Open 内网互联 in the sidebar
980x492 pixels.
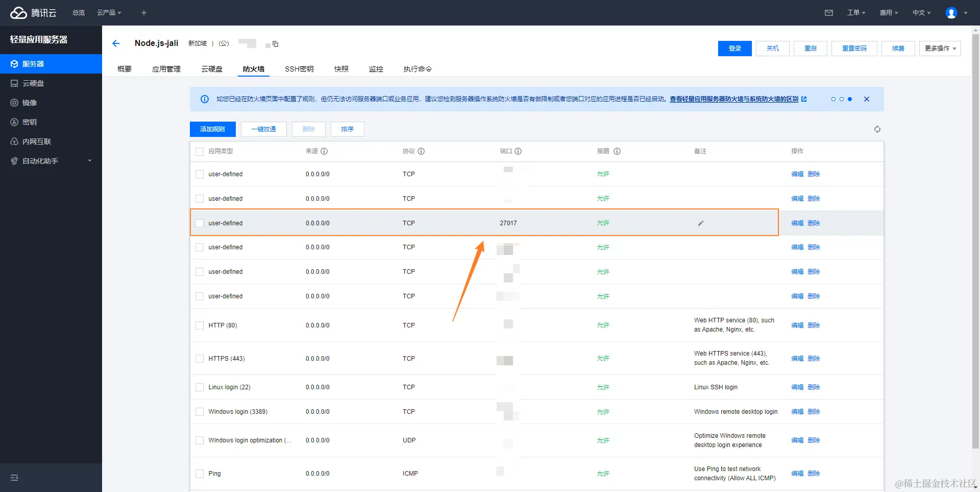51,142
